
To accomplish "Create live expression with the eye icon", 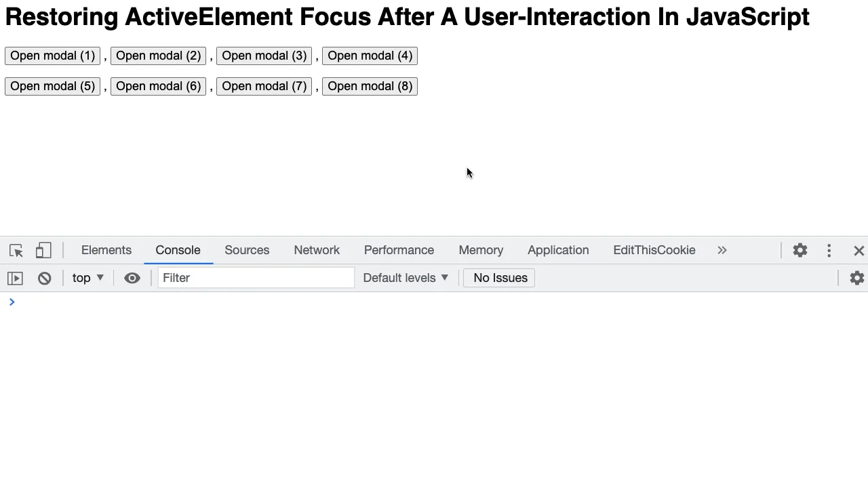I will pos(132,278).
